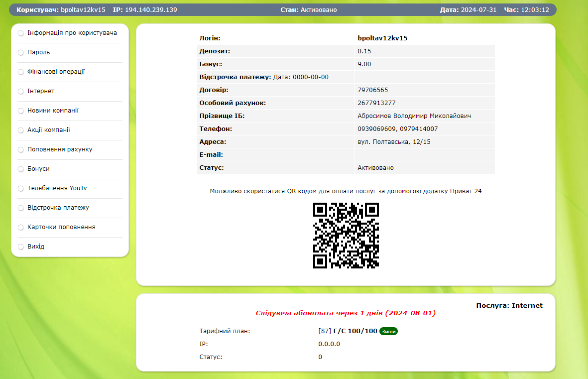
Task: Select the Бонуси radio button
Action: (20, 169)
